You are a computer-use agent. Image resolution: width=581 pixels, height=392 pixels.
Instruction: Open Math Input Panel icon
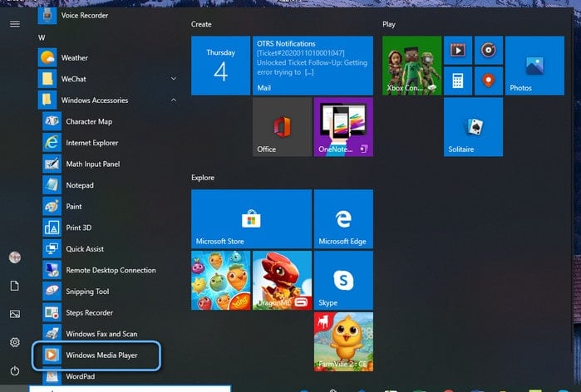point(52,164)
